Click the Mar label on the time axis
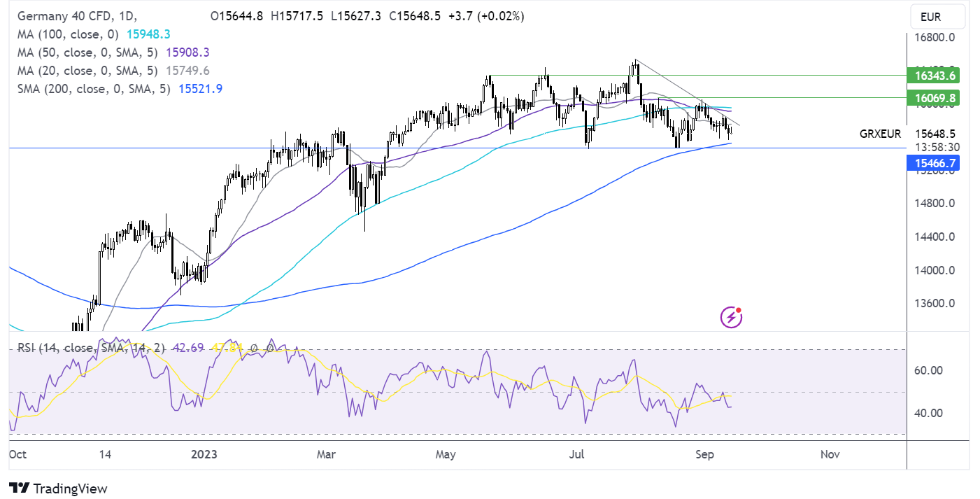The image size is (980, 499). point(327,454)
